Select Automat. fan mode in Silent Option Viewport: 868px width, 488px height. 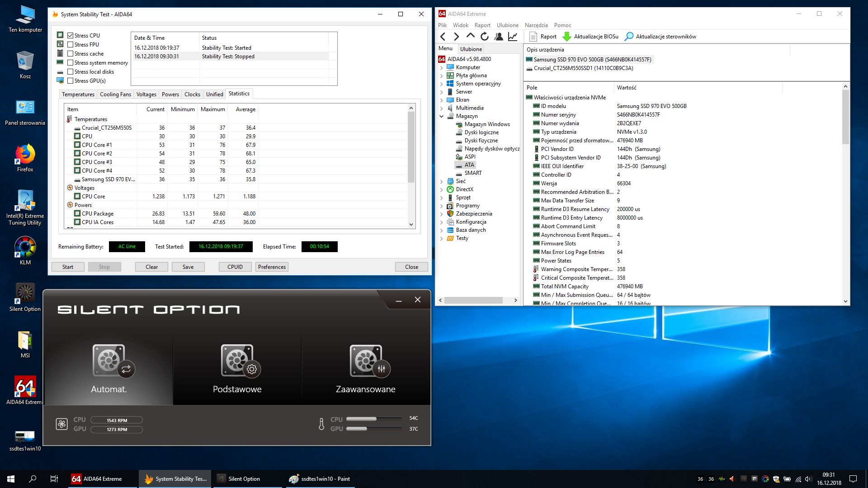coord(109,369)
